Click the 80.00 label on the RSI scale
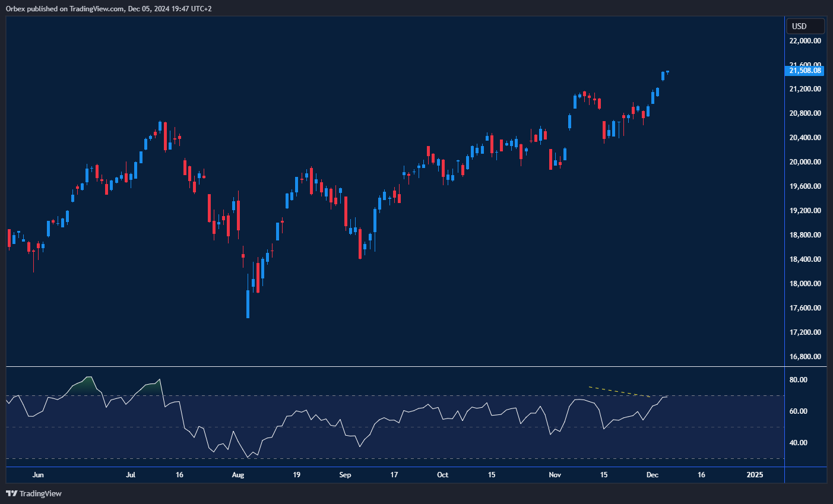Viewport: 833px width, 504px height. coord(797,379)
